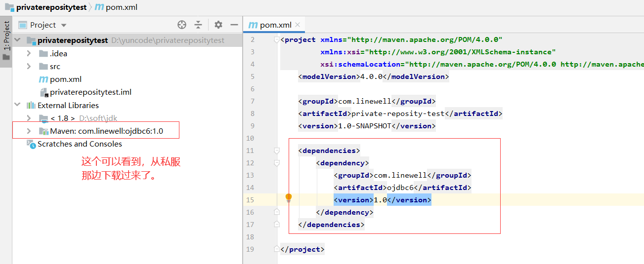
Task: Select External Libraries row
Action: click(x=128, y=105)
